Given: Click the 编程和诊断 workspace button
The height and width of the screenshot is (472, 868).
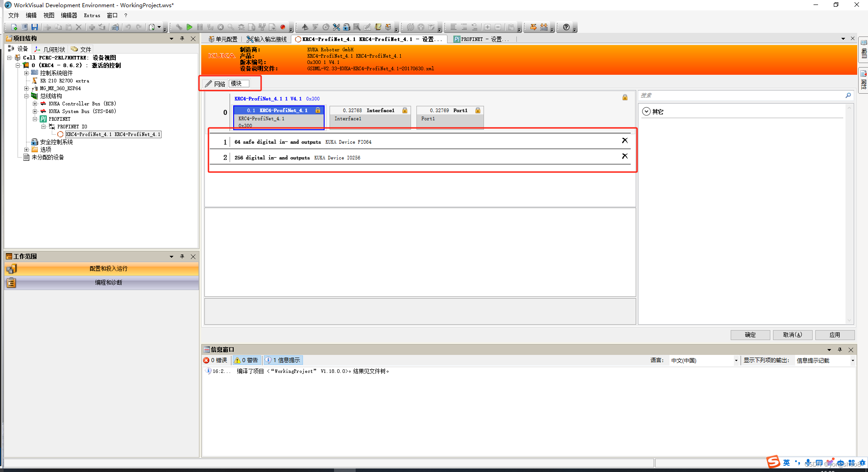Looking at the screenshot, I should click(101, 283).
